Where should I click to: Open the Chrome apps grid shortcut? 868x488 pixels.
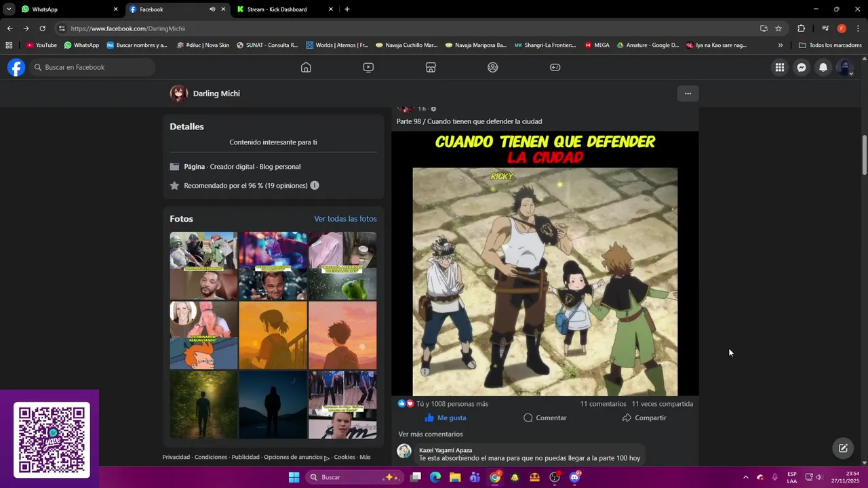coord(9,45)
